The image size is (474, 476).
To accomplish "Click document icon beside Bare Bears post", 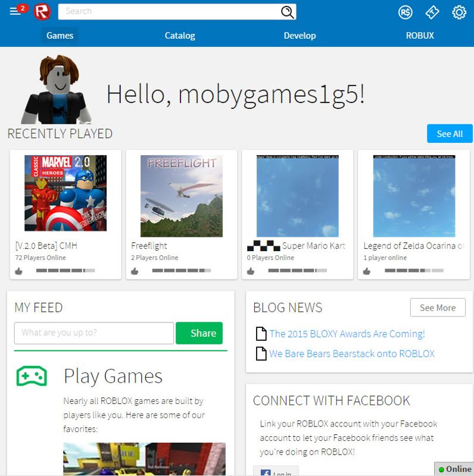I will (261, 353).
